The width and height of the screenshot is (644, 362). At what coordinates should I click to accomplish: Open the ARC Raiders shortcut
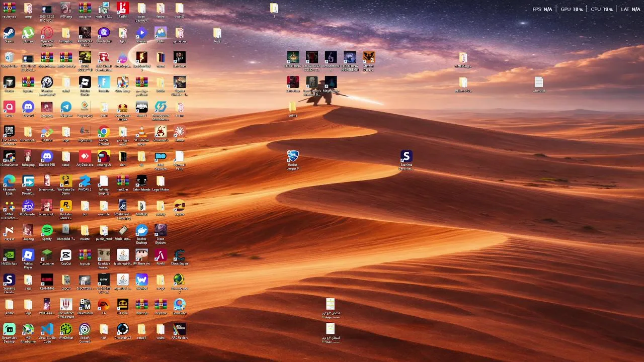coord(180,330)
